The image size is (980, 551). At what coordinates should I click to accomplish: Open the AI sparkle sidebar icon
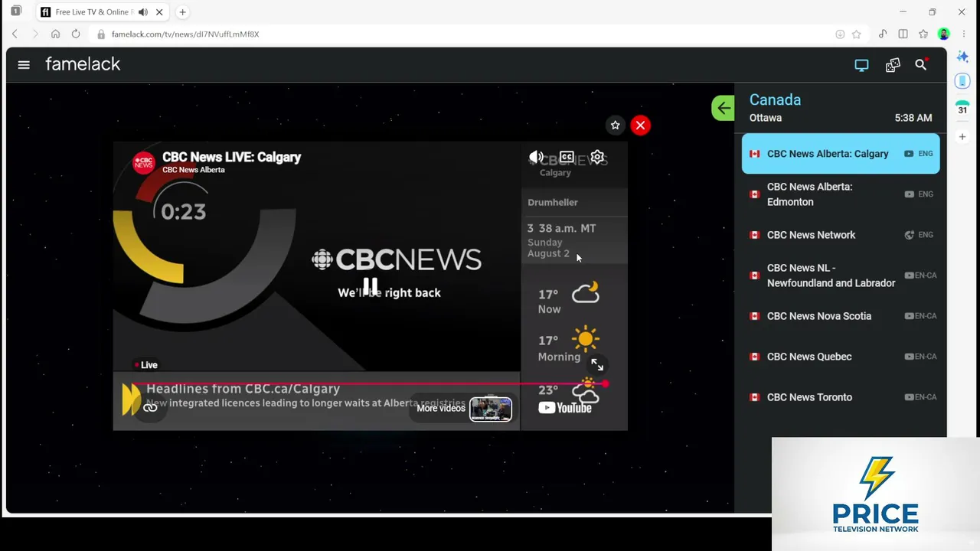click(x=963, y=58)
